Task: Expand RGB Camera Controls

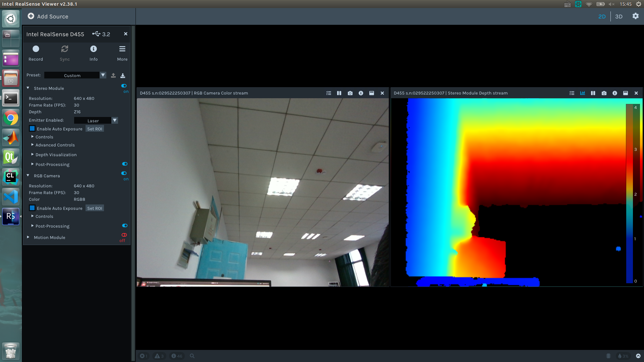Action: (x=33, y=216)
